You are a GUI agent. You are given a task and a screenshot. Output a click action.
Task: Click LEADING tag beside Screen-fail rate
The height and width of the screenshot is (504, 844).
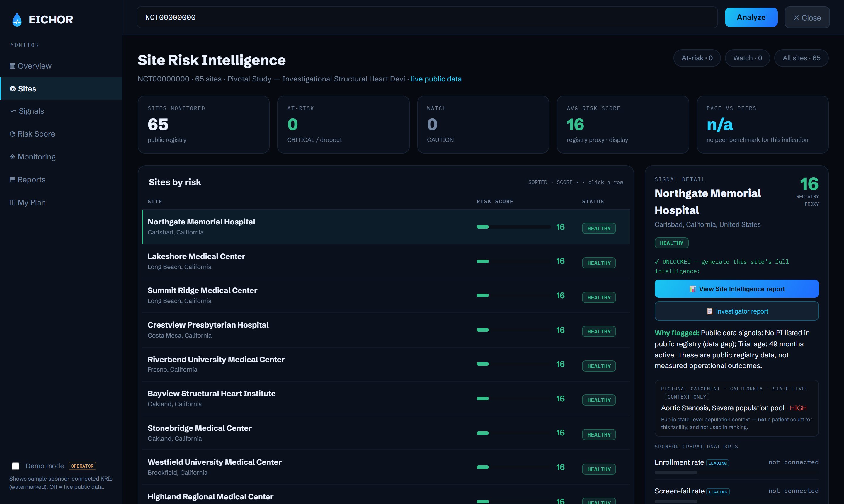718,492
